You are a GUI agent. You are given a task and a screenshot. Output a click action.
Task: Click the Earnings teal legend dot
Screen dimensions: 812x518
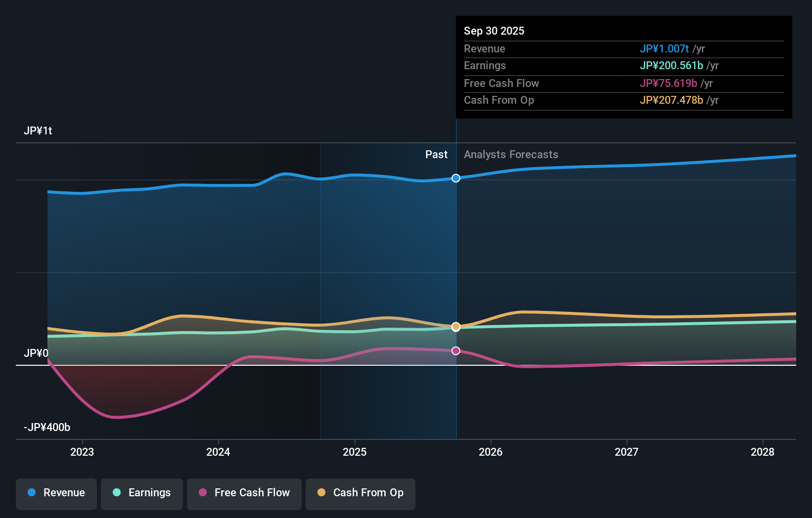pos(116,493)
